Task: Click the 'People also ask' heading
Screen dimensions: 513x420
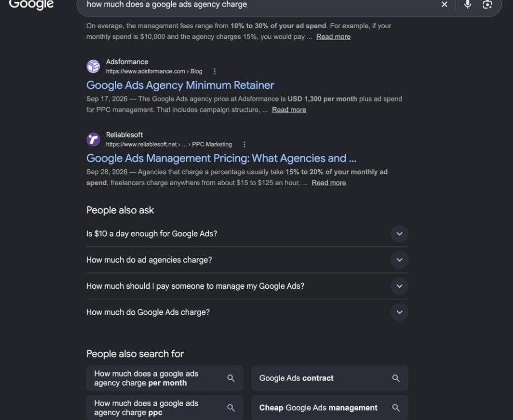Action: click(120, 210)
